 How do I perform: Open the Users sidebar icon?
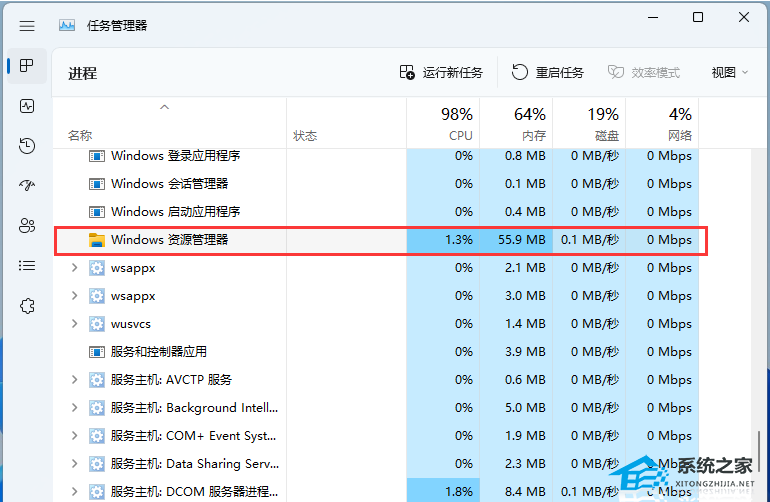click(27, 225)
